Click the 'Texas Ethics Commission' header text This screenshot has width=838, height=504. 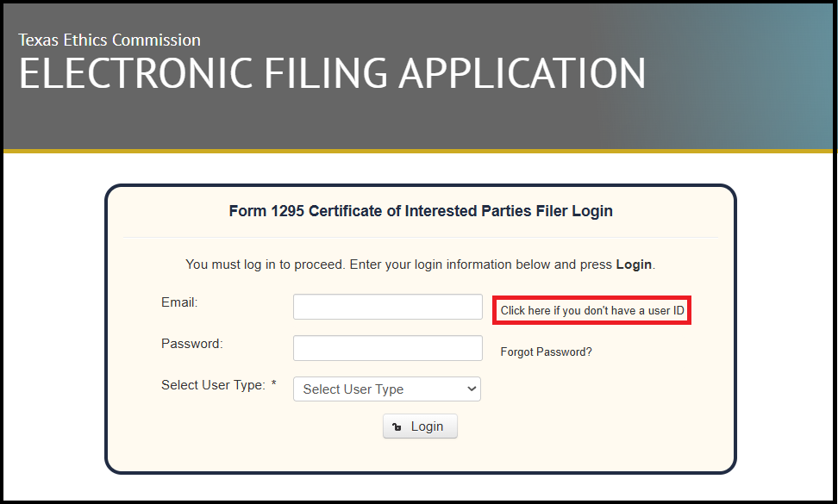(x=109, y=40)
